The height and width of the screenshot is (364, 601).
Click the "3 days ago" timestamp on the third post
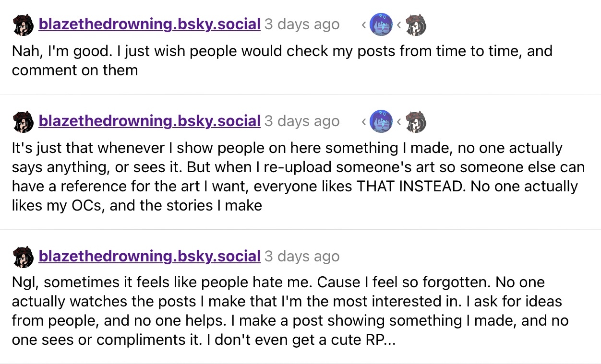click(302, 257)
